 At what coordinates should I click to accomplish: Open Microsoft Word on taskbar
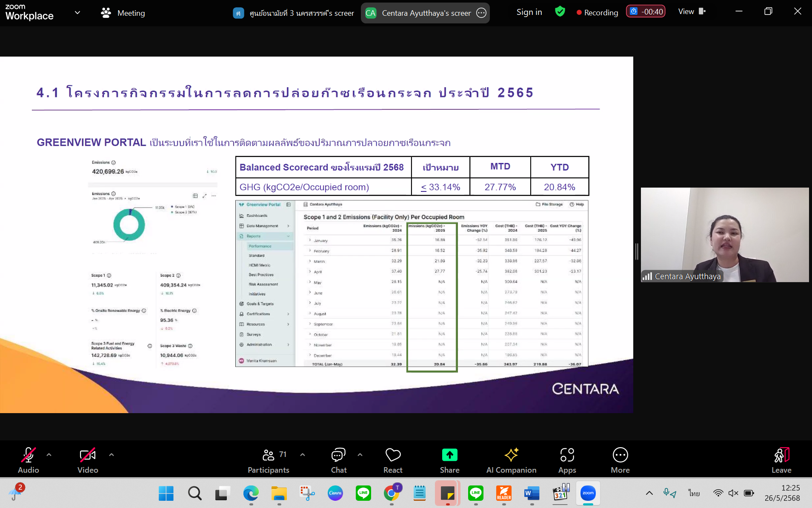click(532, 494)
